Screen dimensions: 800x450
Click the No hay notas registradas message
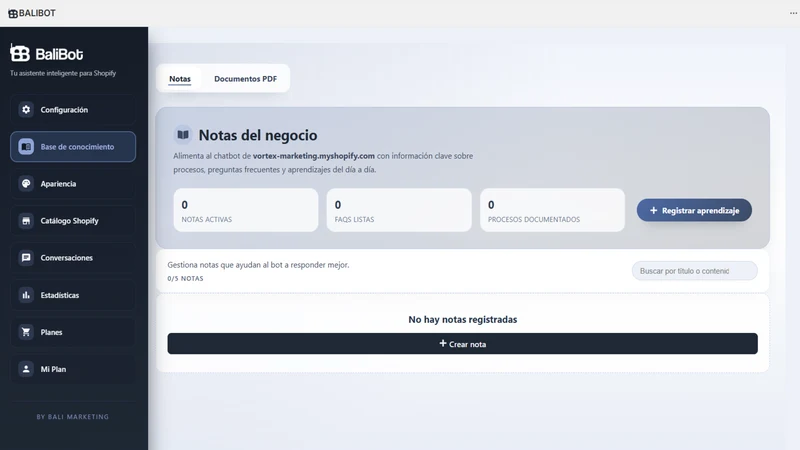(462, 319)
